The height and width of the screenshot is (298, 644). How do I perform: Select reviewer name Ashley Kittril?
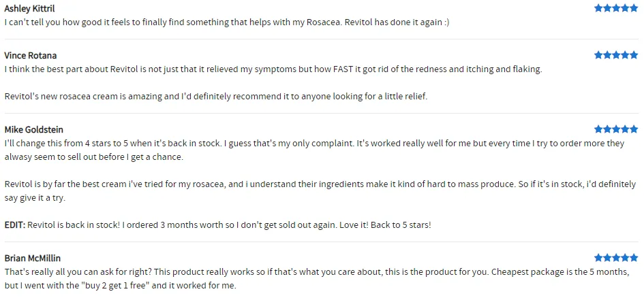coord(30,9)
